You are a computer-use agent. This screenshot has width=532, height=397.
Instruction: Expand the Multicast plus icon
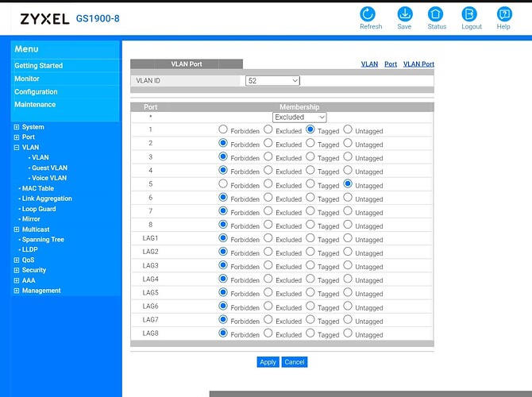(x=17, y=229)
